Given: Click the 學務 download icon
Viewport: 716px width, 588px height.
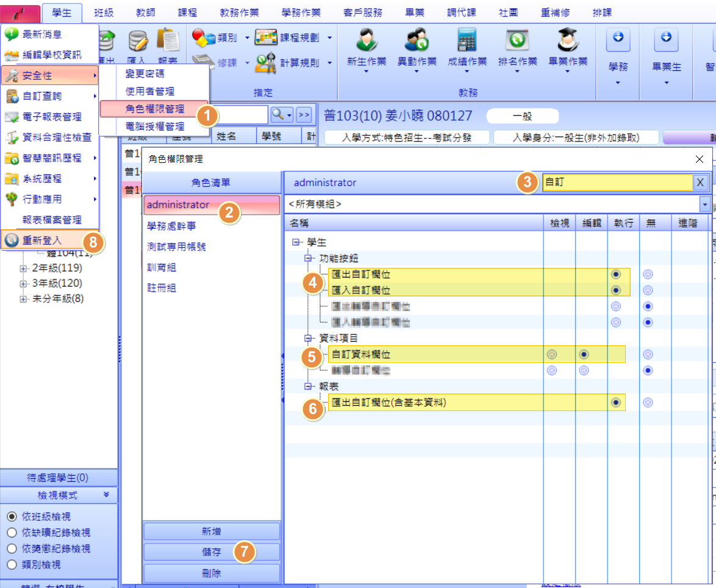Looking at the screenshot, I should pos(618,39).
